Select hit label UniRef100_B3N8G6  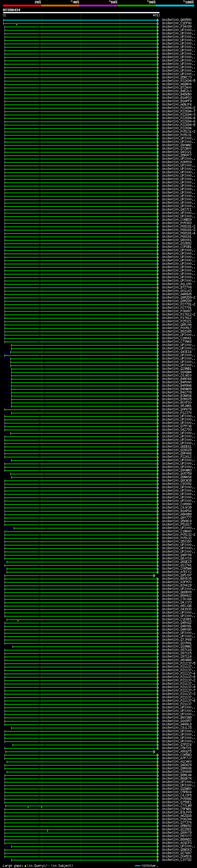[x=177, y=396]
